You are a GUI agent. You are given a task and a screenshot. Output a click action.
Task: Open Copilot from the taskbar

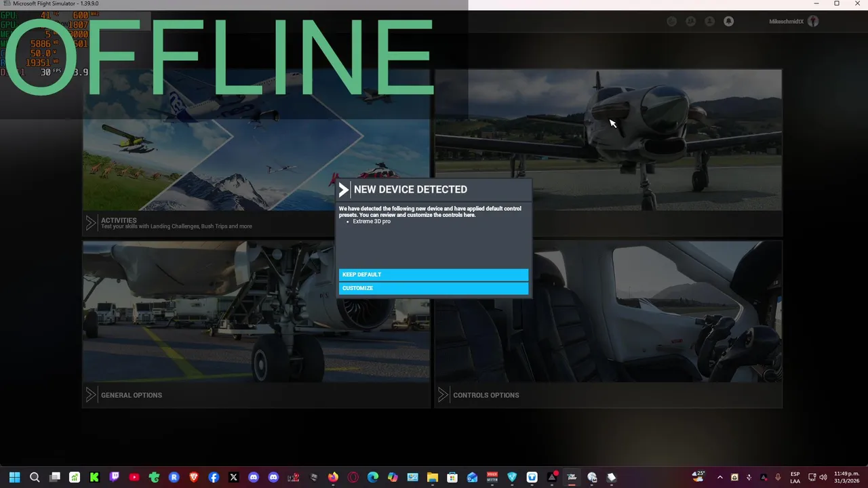(393, 477)
